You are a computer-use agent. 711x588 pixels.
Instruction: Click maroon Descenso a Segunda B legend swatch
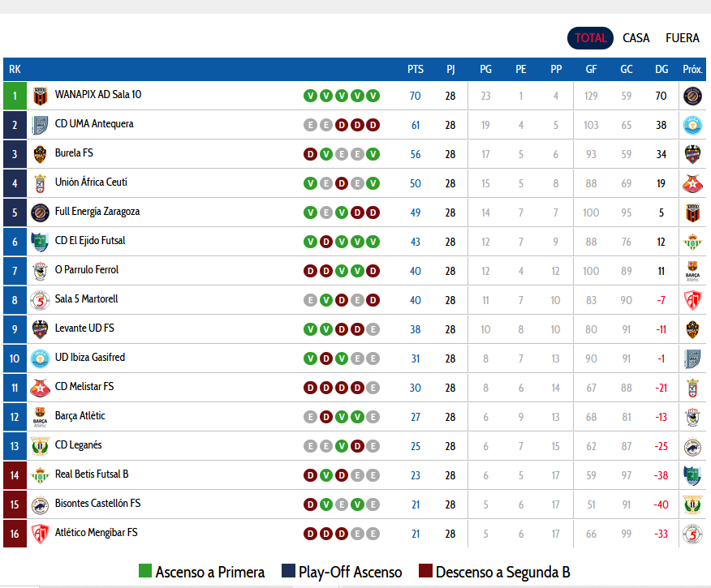tap(425, 571)
